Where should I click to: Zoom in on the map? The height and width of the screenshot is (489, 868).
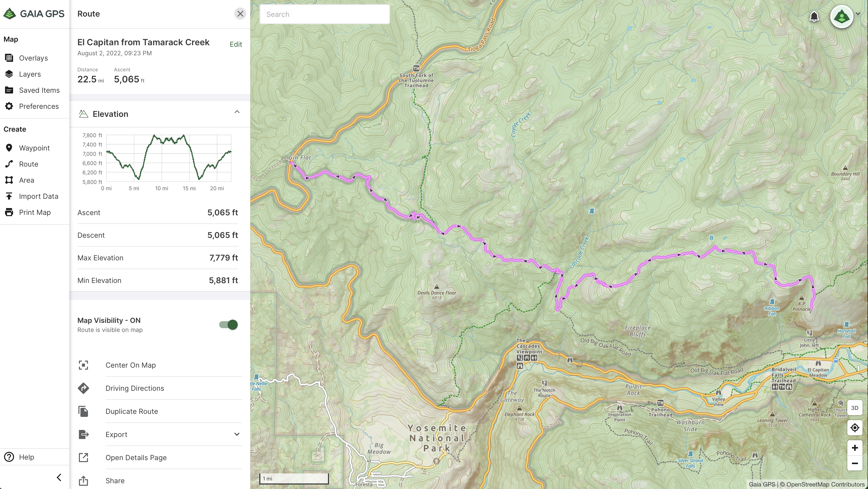click(x=854, y=448)
